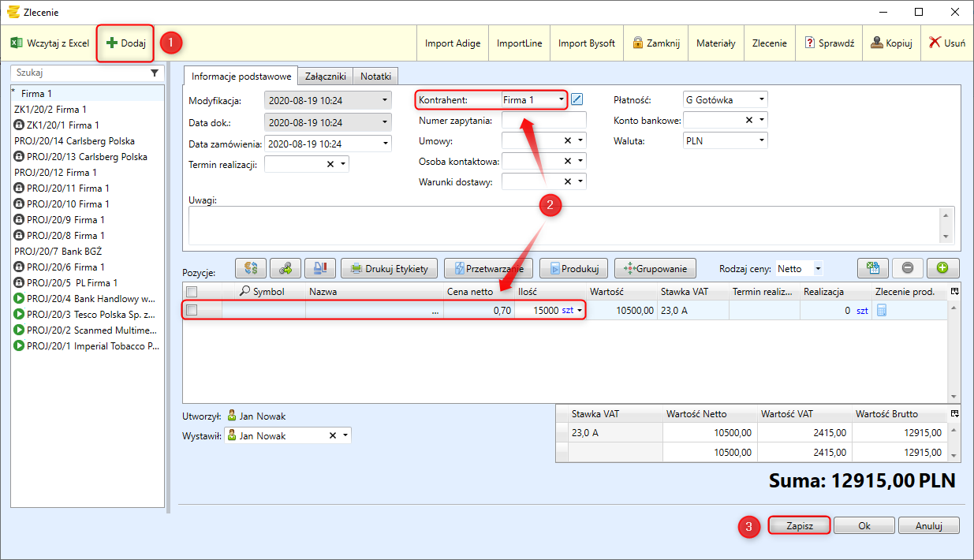Viewport: 974px width, 560px height.
Task: Click the grey minus remove position icon
Action: click(907, 268)
